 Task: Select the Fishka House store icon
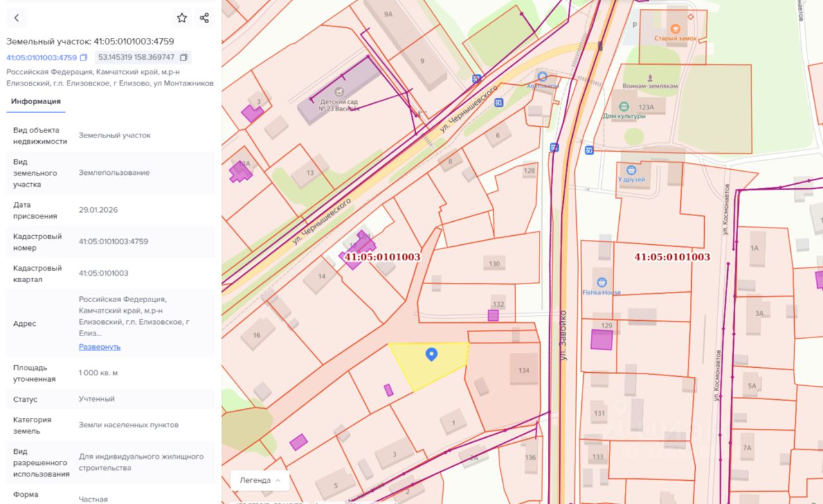(602, 282)
